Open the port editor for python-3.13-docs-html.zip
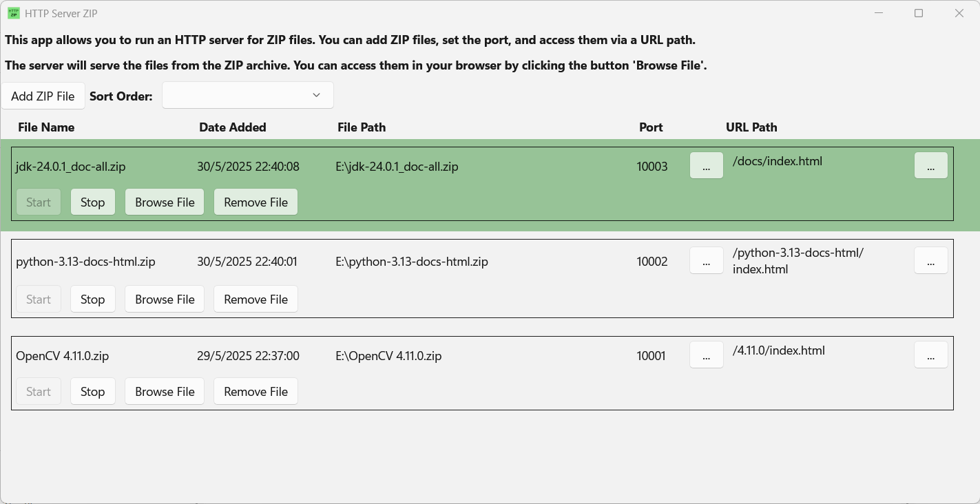The image size is (980, 504). pyautogui.click(x=706, y=260)
